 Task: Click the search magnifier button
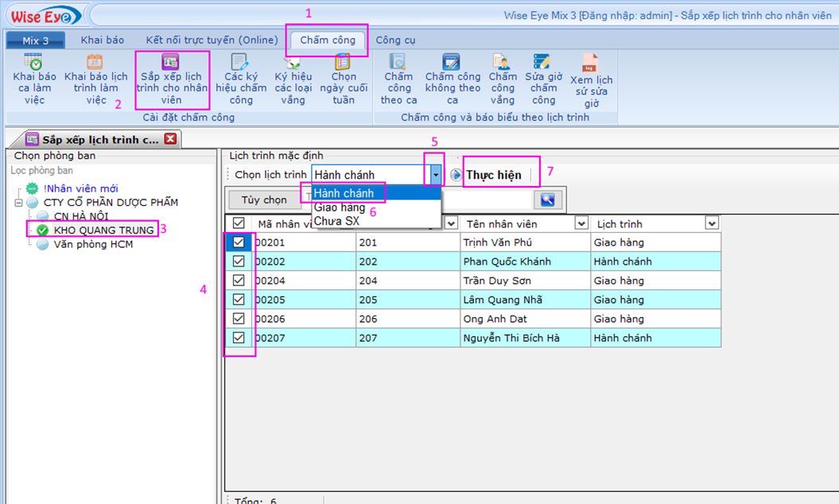pos(548,200)
